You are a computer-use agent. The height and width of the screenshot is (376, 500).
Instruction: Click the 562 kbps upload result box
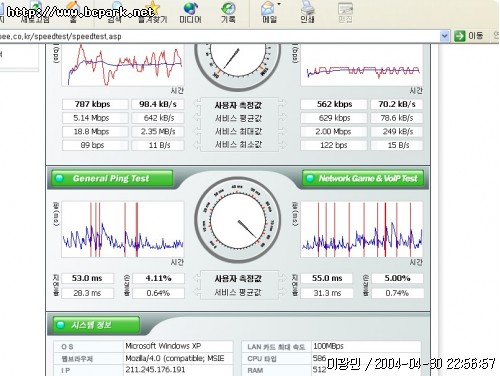tap(334, 104)
